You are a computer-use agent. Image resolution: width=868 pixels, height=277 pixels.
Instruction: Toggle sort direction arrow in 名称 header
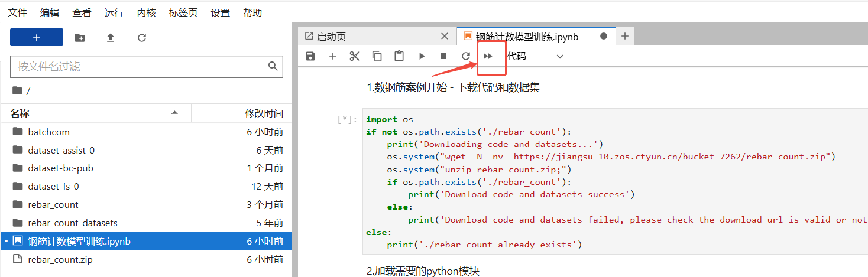point(174,112)
